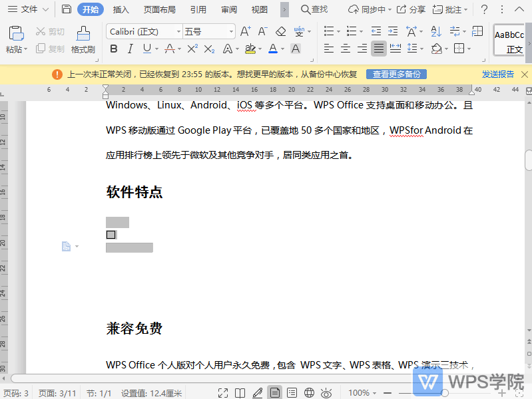The width and height of the screenshot is (532, 399).
Task: Toggle strikethrough text formatting
Action: pyautogui.click(x=170, y=49)
